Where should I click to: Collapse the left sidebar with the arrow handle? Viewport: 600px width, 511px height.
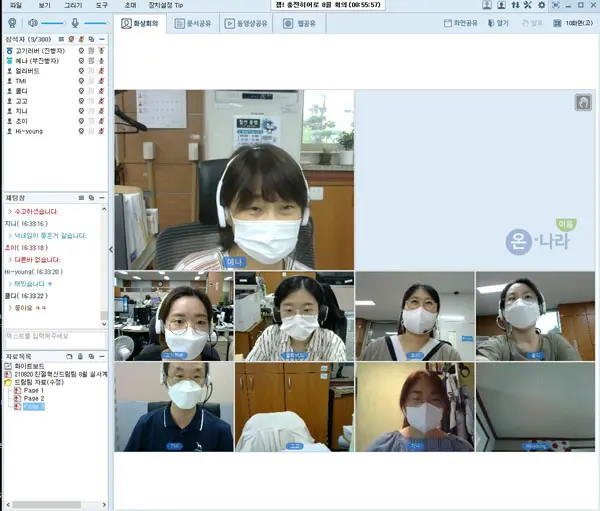click(111, 250)
